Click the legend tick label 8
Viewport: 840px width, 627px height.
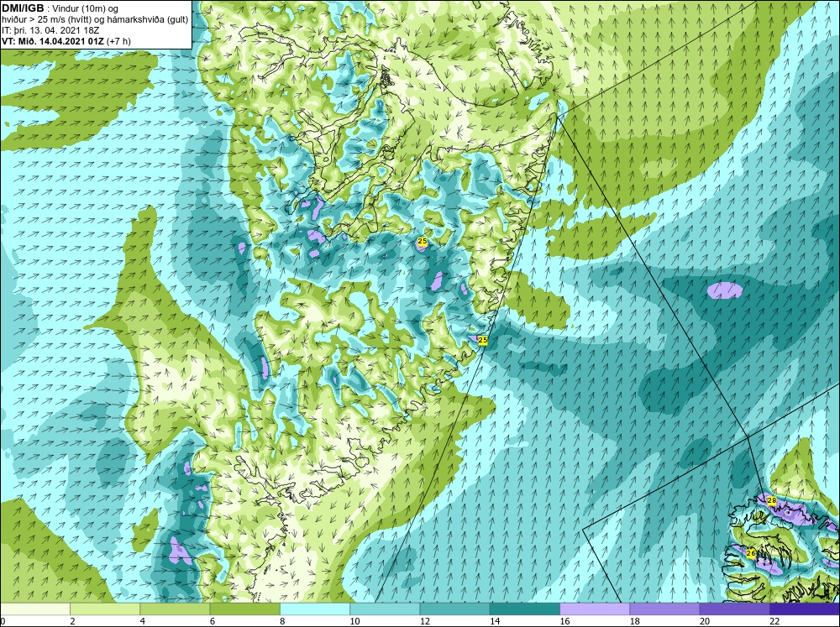point(282,621)
